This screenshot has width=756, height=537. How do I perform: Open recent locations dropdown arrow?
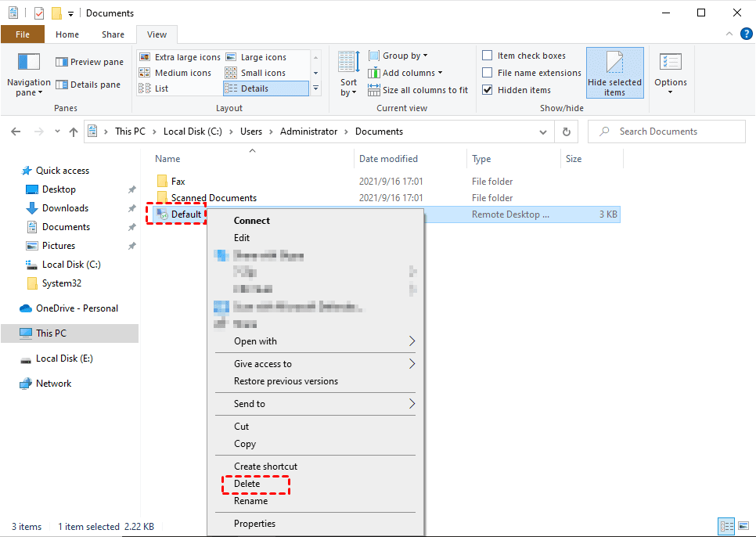[57, 131]
